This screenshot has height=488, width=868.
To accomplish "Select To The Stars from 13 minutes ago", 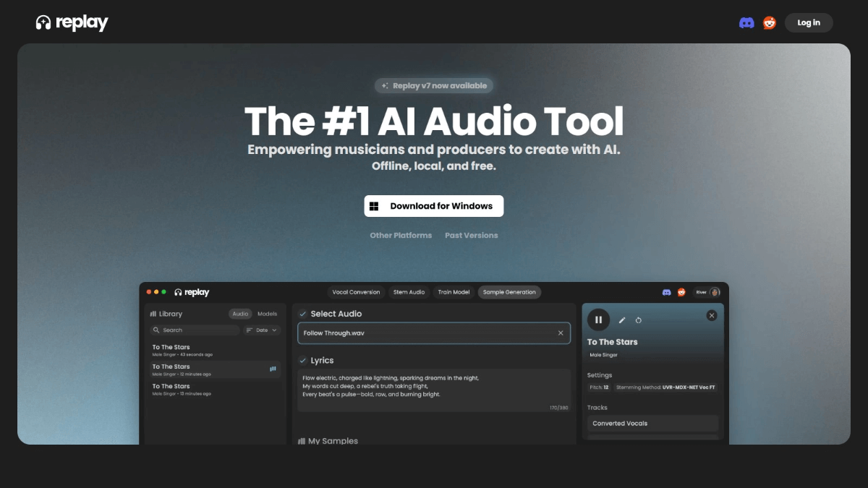I will [215, 390].
